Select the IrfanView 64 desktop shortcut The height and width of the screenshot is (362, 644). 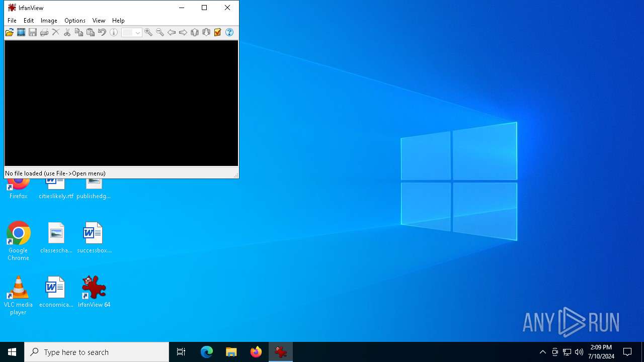point(94,292)
